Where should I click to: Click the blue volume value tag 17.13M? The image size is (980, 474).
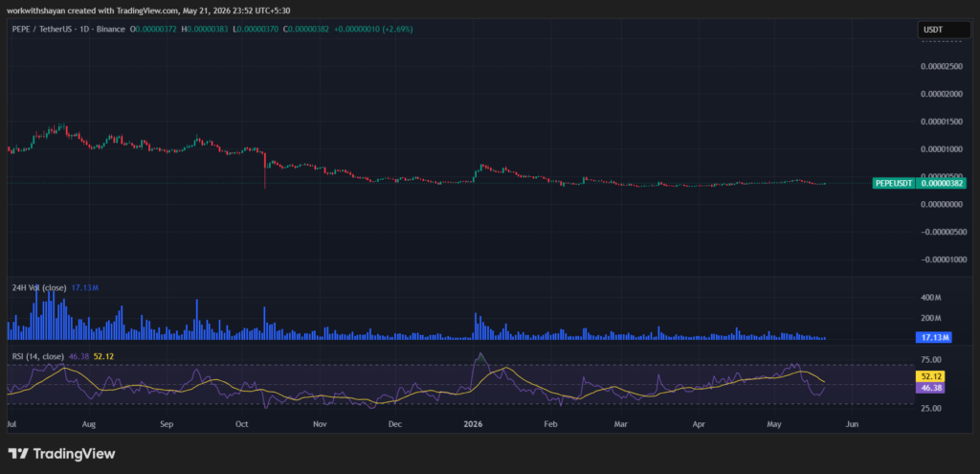(934, 338)
